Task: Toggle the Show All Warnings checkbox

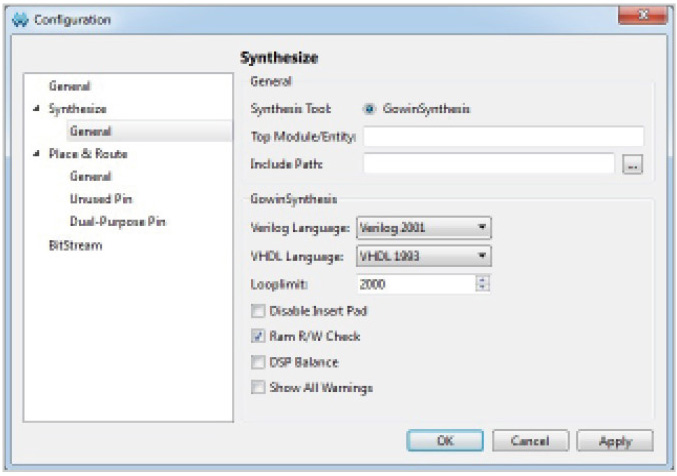Action: (x=259, y=387)
